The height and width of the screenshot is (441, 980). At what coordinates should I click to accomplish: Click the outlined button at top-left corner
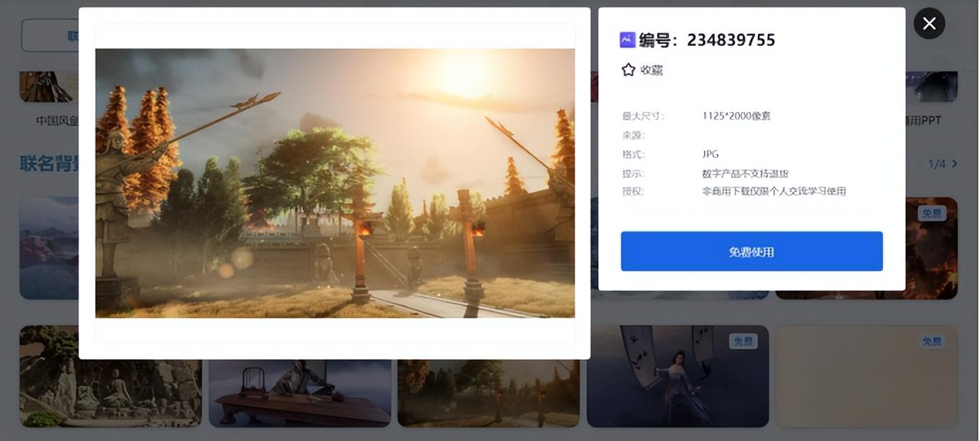pyautogui.click(x=49, y=35)
